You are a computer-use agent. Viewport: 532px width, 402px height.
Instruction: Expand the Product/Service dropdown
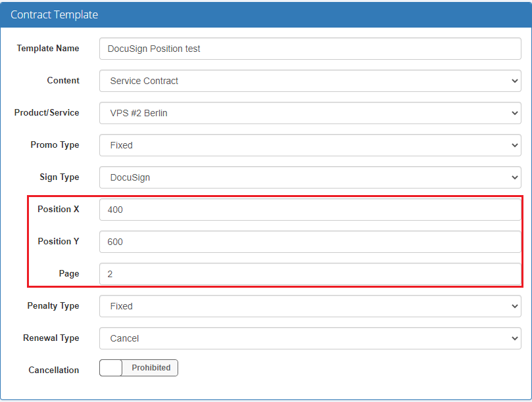point(310,113)
